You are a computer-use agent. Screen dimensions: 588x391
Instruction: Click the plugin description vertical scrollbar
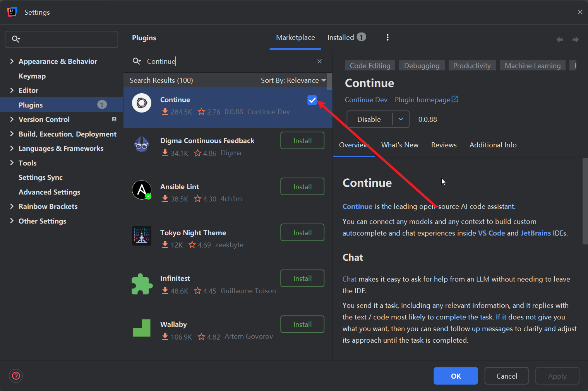pyautogui.click(x=585, y=201)
